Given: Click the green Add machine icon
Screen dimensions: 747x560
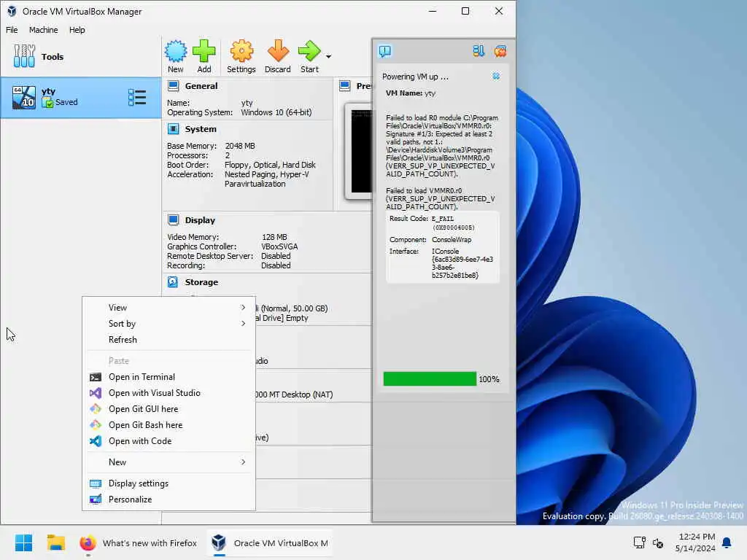Looking at the screenshot, I should click(x=204, y=52).
